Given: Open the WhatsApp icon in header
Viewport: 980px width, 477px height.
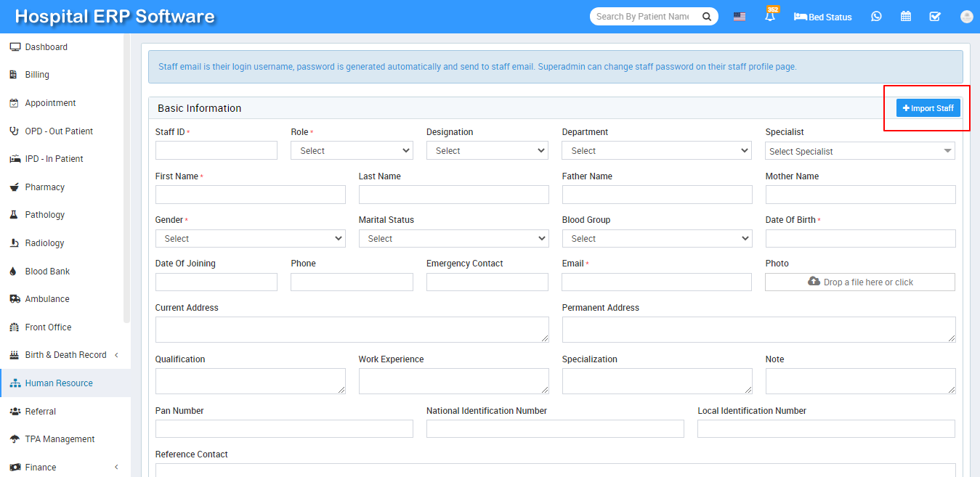Looking at the screenshot, I should coord(876,16).
